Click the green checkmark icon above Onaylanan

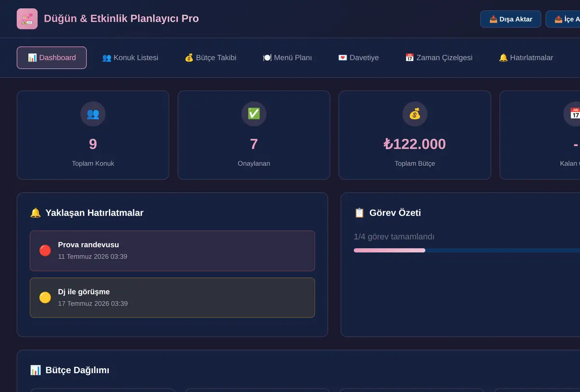254,114
